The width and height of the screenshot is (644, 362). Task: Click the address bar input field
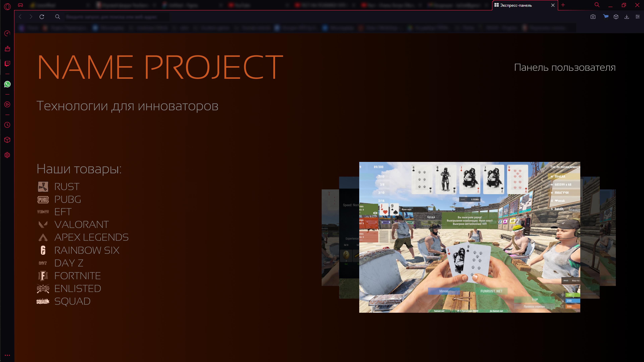click(x=117, y=17)
